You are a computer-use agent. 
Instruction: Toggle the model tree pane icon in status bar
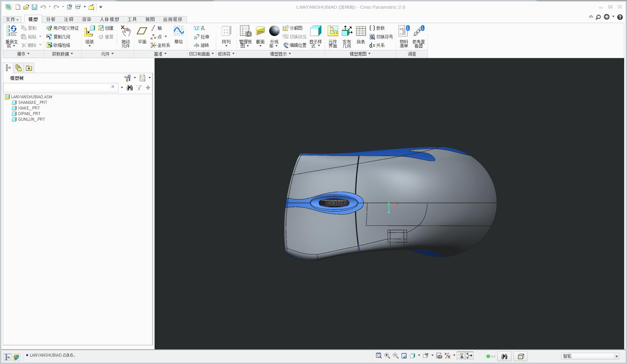pyautogui.click(x=7, y=357)
